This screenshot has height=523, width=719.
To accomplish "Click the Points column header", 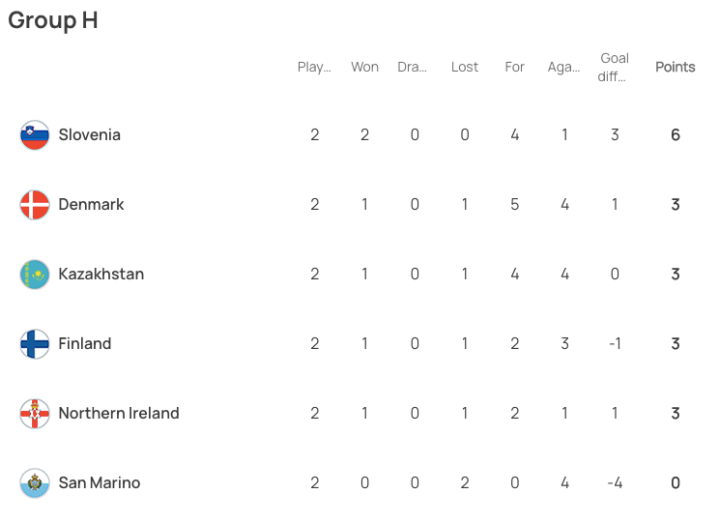I will (675, 67).
